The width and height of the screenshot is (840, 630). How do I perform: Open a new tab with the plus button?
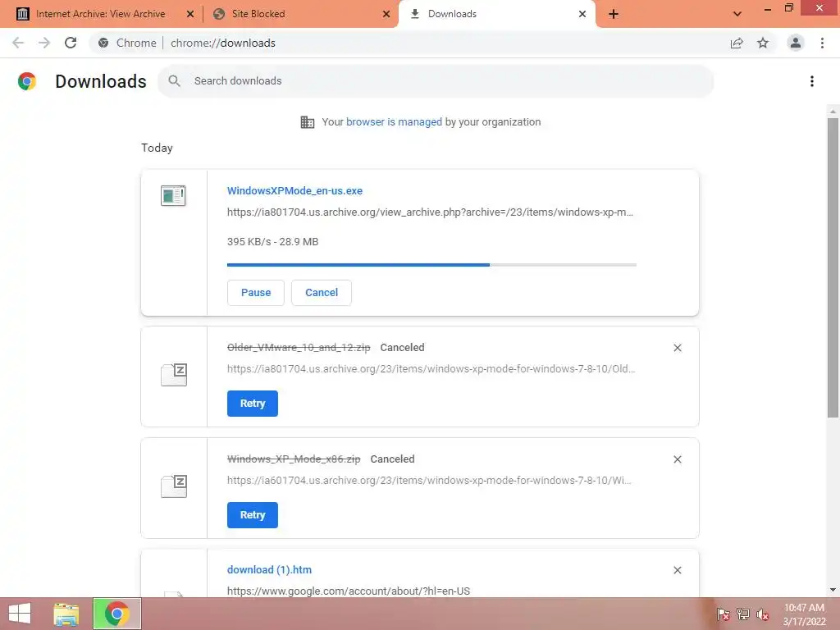point(614,14)
